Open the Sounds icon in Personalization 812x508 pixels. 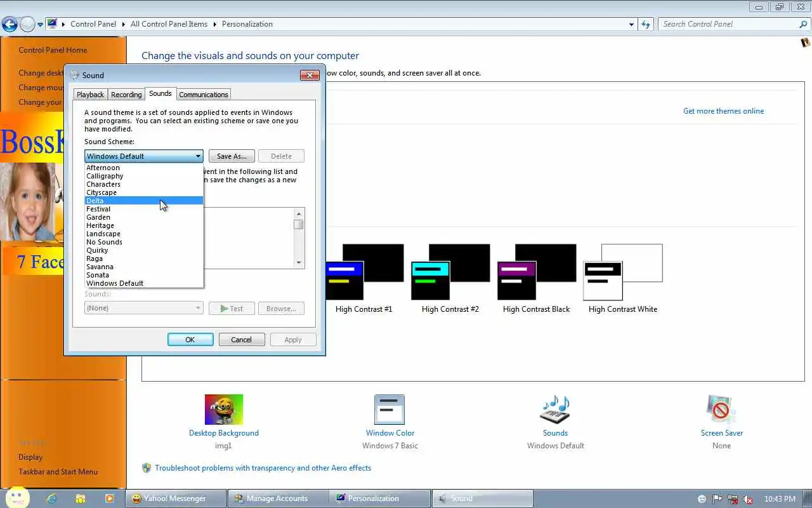[x=555, y=410]
